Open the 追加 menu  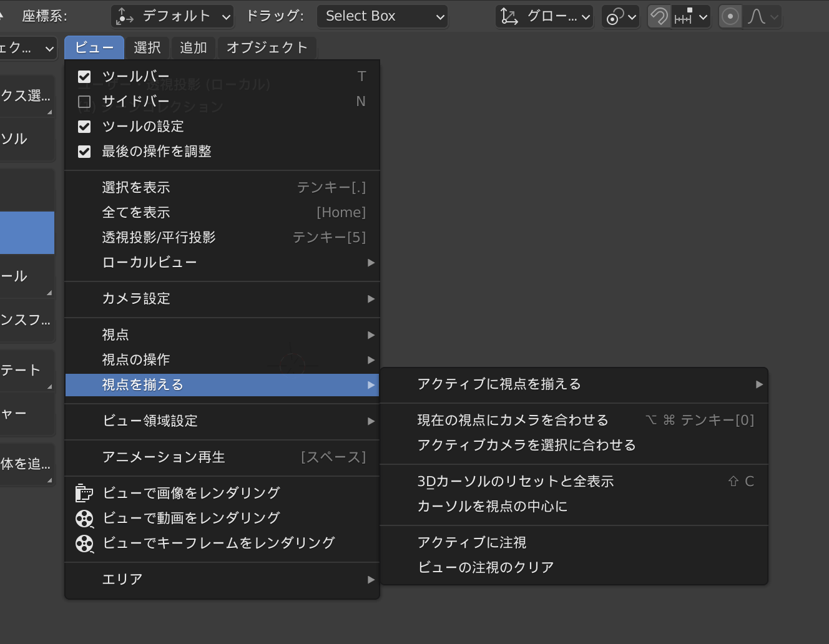pos(194,48)
